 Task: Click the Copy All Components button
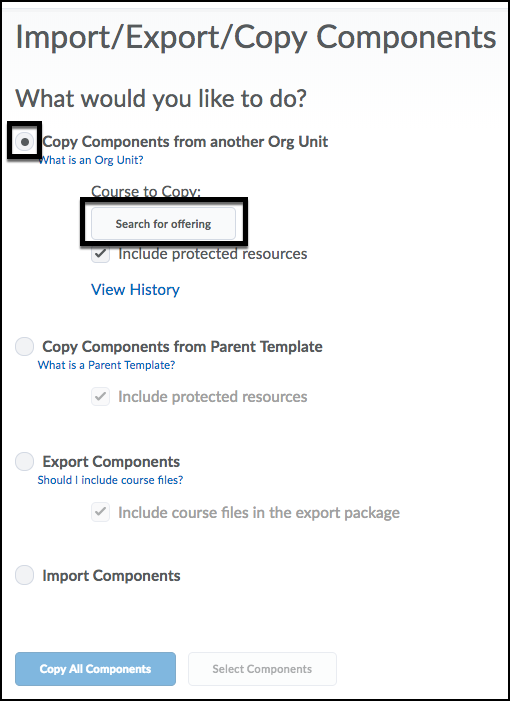(x=95, y=669)
